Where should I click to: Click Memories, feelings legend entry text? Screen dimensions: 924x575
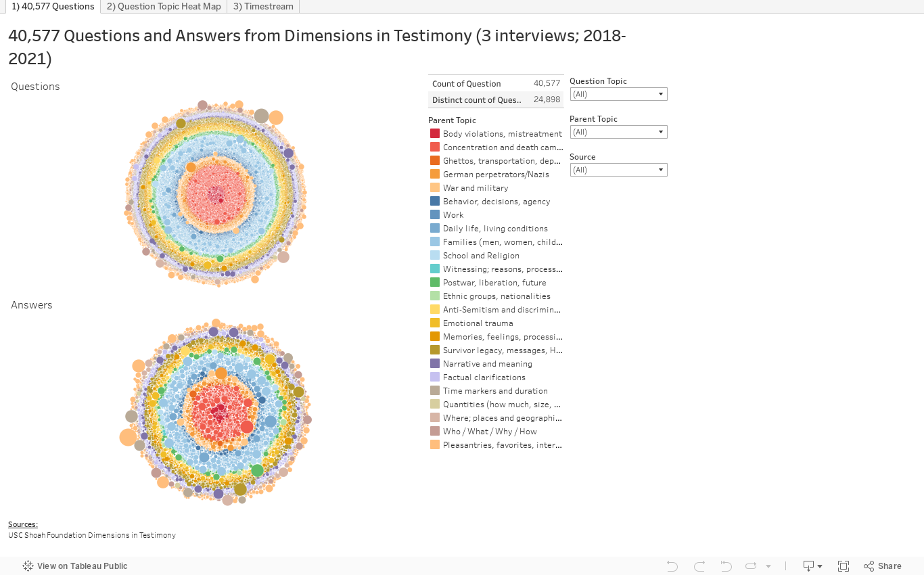[503, 337]
